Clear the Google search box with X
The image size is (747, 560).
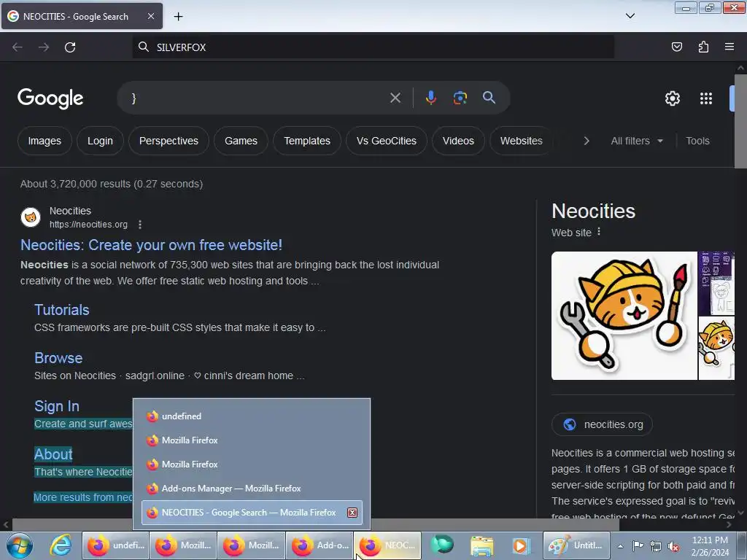click(x=395, y=98)
